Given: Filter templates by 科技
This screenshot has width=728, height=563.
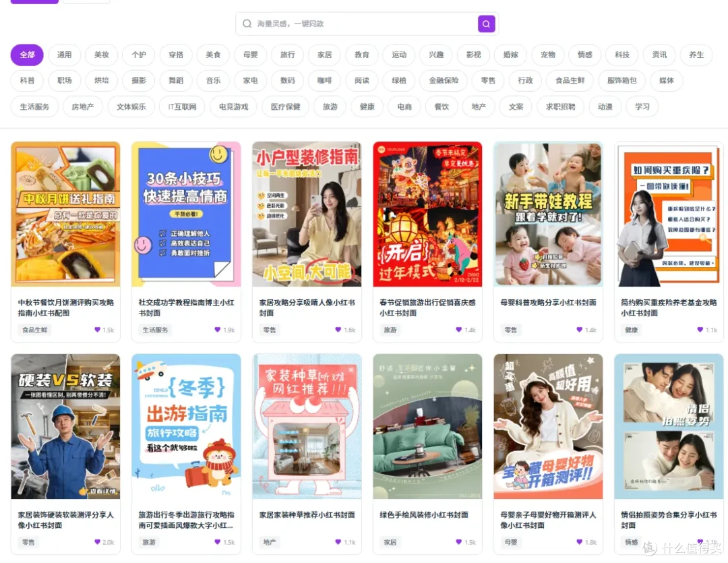Looking at the screenshot, I should [622, 55].
